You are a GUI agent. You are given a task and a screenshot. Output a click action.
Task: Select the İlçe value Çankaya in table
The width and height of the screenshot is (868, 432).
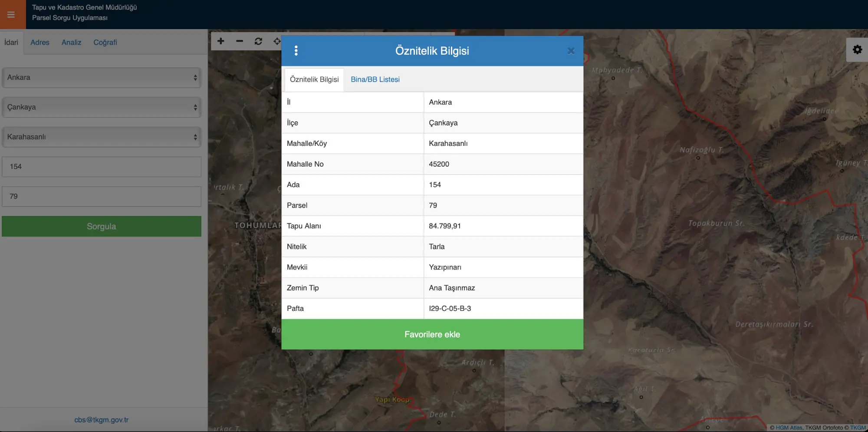(x=443, y=123)
